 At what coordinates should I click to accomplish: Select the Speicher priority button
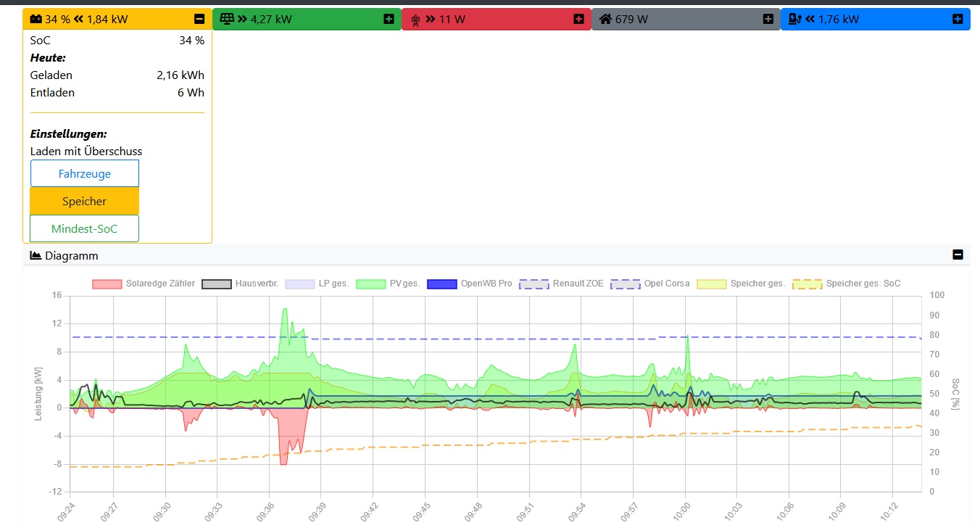pos(84,201)
